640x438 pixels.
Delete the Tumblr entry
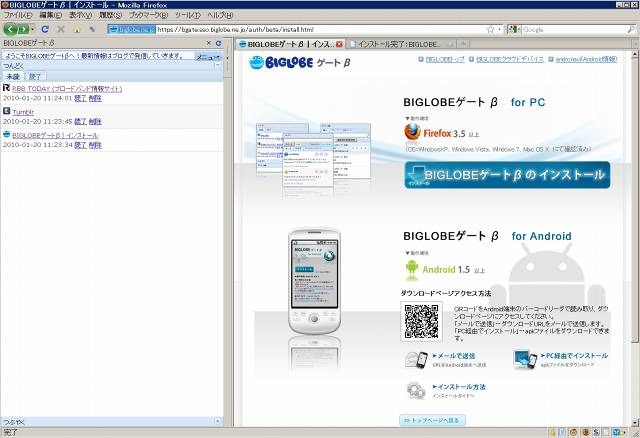(95, 122)
